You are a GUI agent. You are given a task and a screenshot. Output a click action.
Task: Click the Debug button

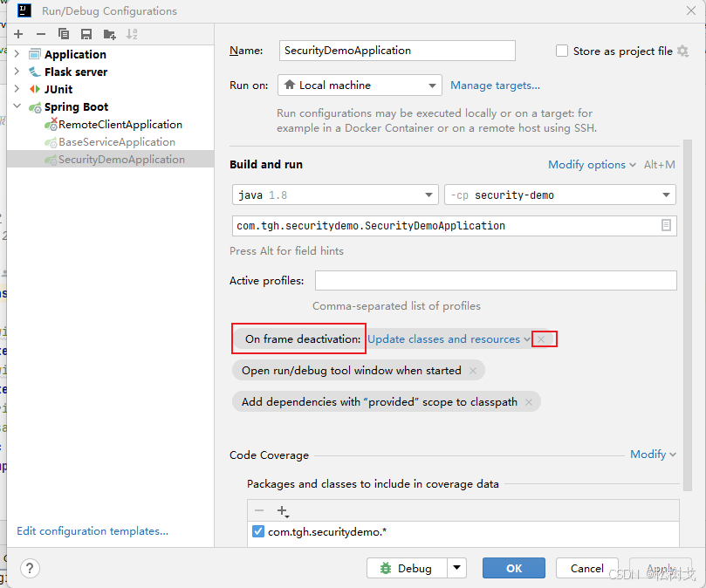(407, 568)
